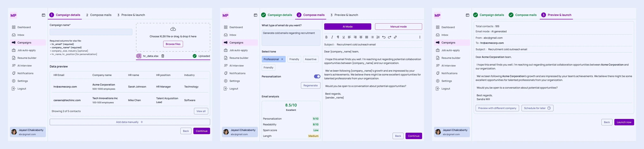Click the MP logo on the Preview & launch screen
644x149 pixels.
click(x=438, y=15)
